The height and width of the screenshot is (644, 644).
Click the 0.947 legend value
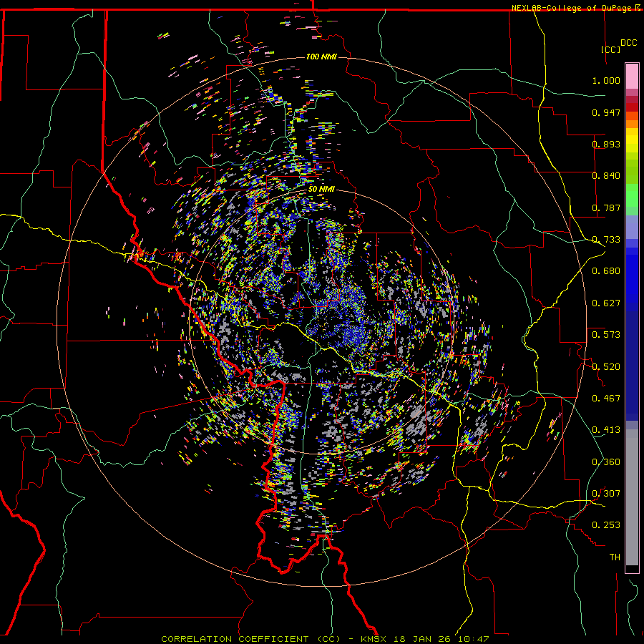coord(606,112)
